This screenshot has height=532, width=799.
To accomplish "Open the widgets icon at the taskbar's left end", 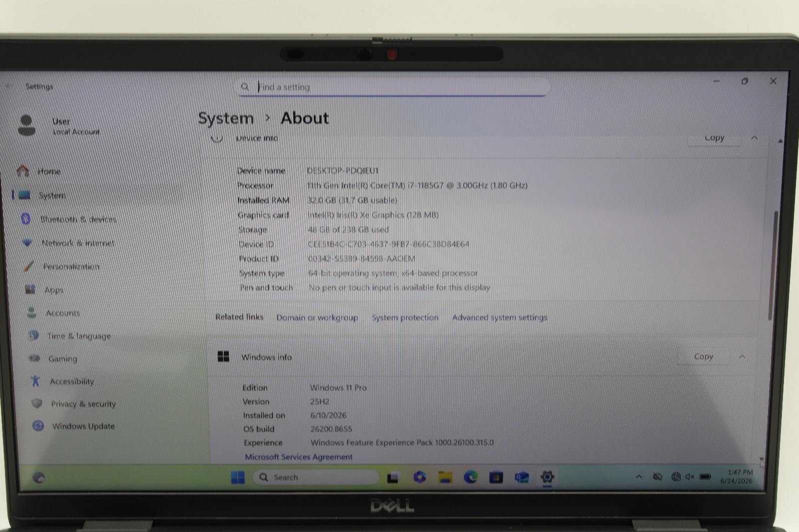I will tap(38, 478).
